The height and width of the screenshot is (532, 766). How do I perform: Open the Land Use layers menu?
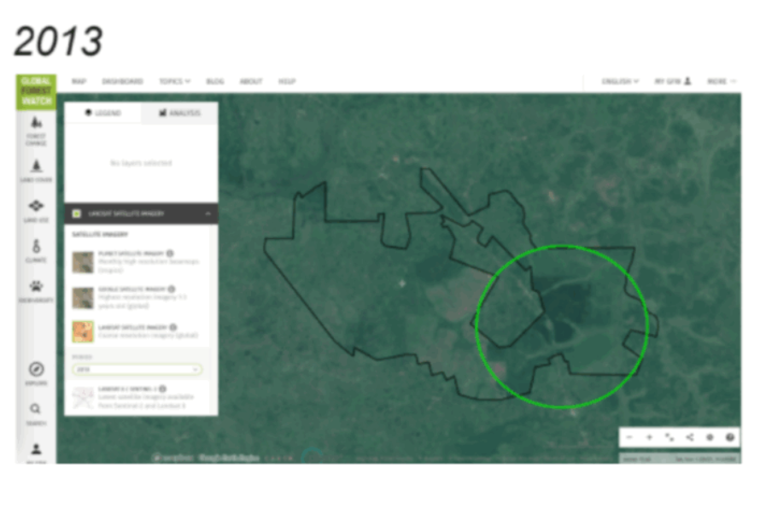coord(36,211)
